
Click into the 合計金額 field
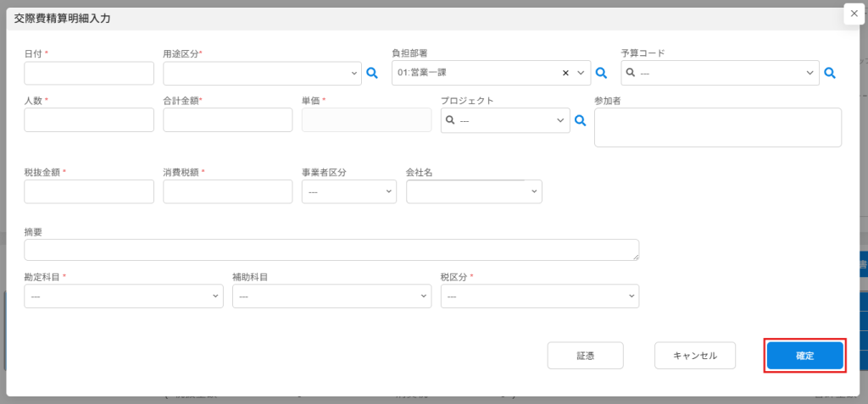(x=227, y=120)
